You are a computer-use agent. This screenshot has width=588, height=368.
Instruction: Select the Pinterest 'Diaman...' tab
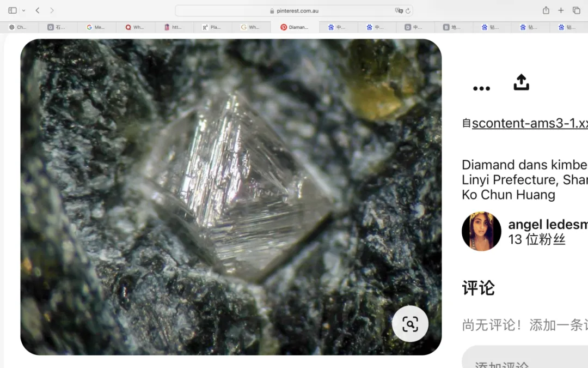(x=295, y=27)
